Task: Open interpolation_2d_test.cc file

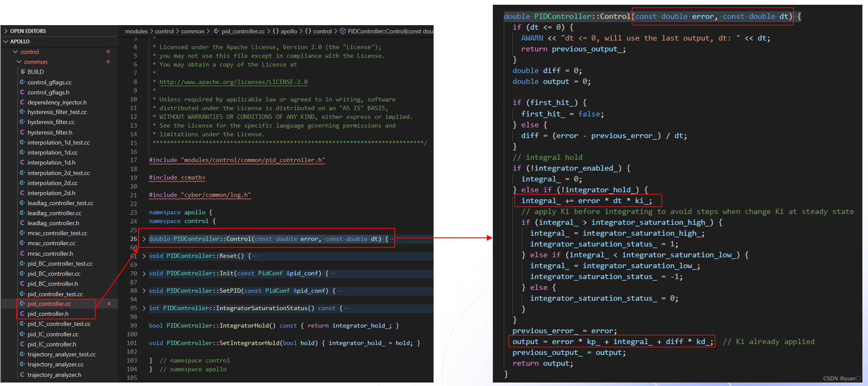Action: click(58, 173)
